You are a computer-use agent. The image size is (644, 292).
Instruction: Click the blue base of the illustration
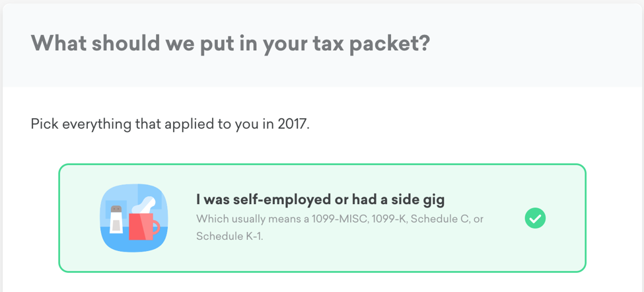tap(133, 244)
